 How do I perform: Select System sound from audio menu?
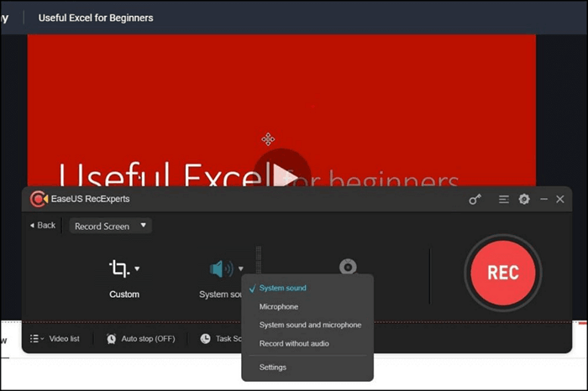[283, 288]
